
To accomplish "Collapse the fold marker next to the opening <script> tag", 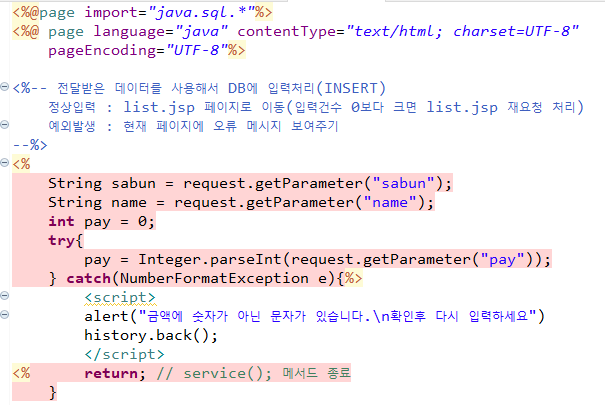I will coord(4,296).
